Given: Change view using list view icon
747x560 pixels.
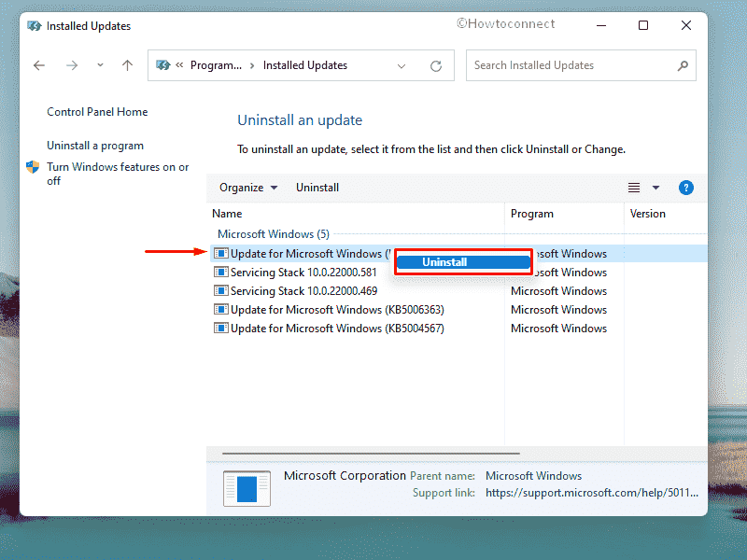Looking at the screenshot, I should tap(634, 188).
